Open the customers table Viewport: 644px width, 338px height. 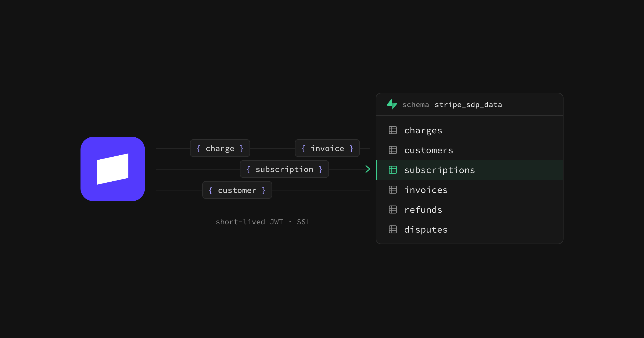470,150
